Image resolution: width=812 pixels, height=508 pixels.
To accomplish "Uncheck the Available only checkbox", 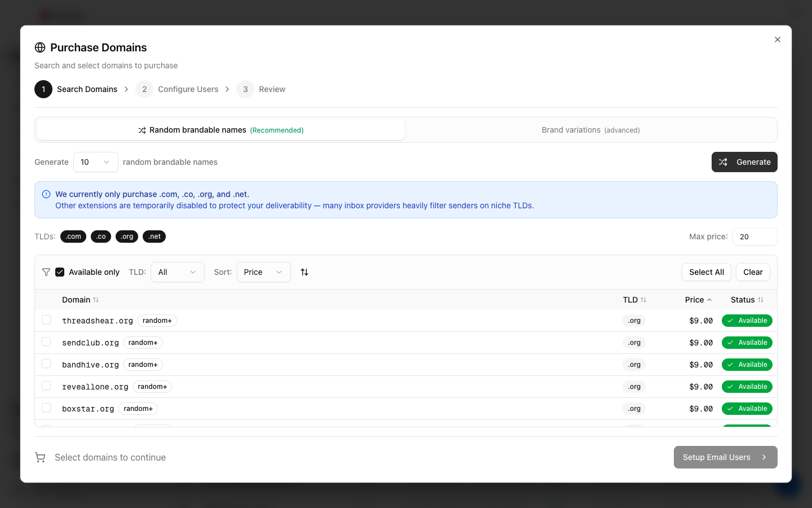I will (60, 272).
